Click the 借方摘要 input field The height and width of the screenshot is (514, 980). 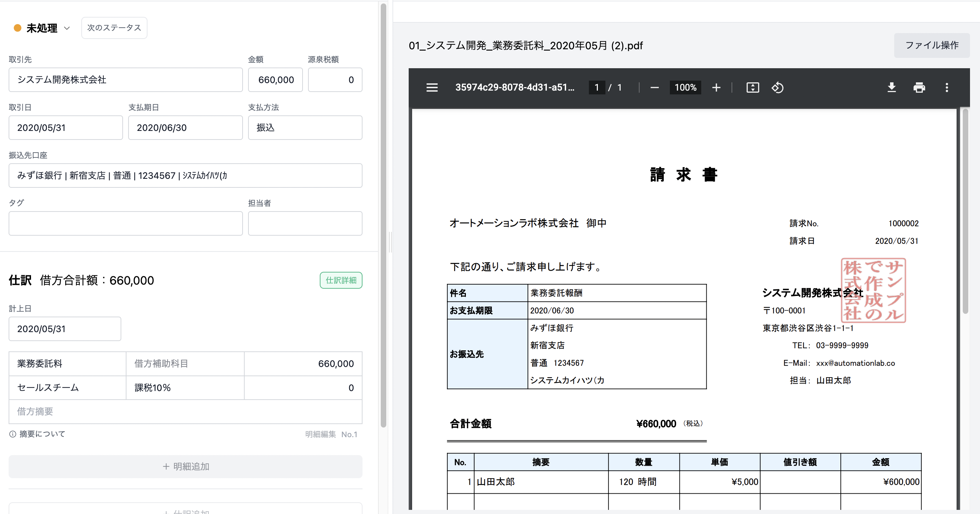pos(185,411)
